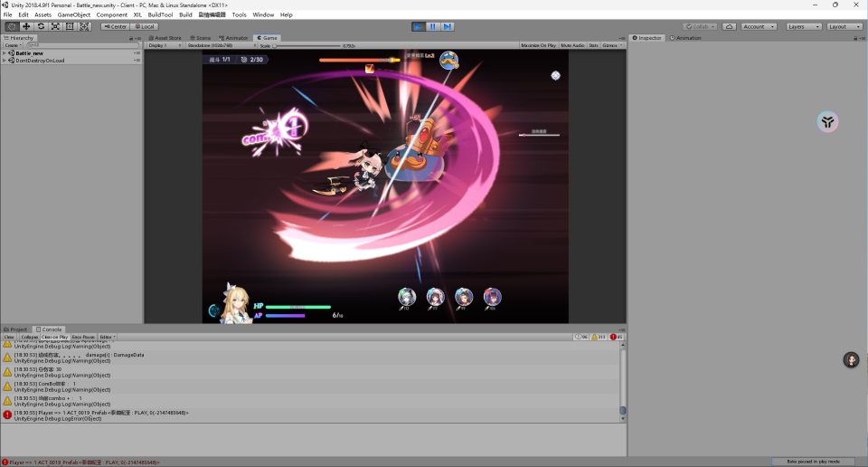Expand the Battle_new scene in Hierarchy

(x=5, y=53)
